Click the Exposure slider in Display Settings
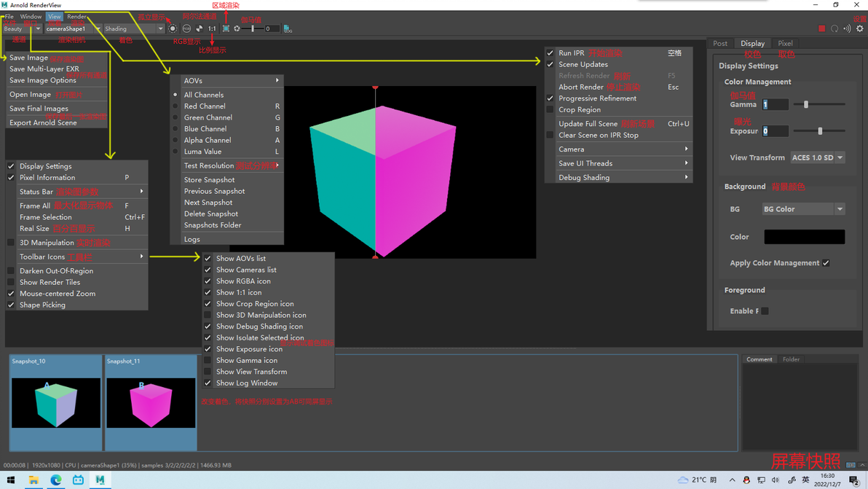The width and height of the screenshot is (868, 489). [818, 131]
